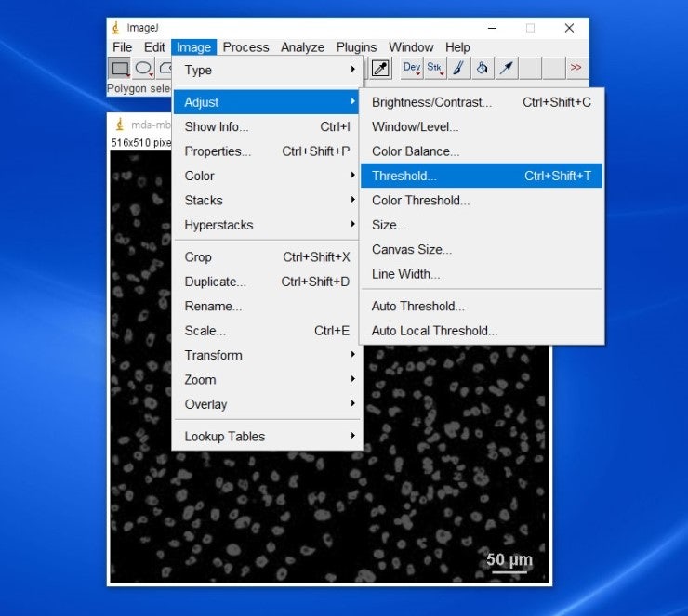The width and height of the screenshot is (688, 616).
Task: Pick the Color picker eyedropper tool
Action: point(380,68)
